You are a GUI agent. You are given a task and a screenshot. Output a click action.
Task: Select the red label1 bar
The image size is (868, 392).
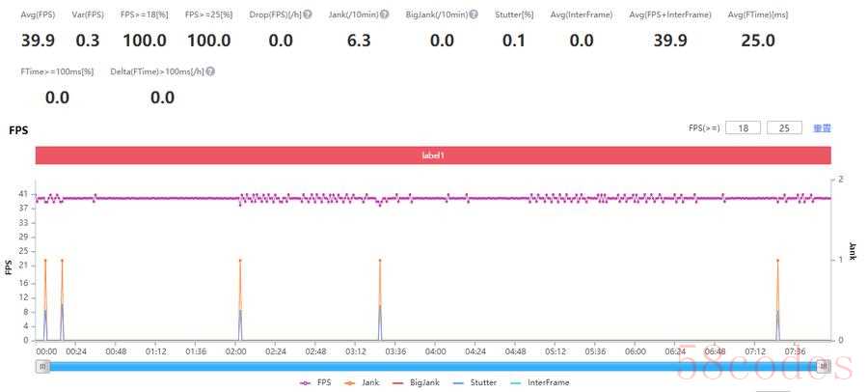(x=433, y=155)
